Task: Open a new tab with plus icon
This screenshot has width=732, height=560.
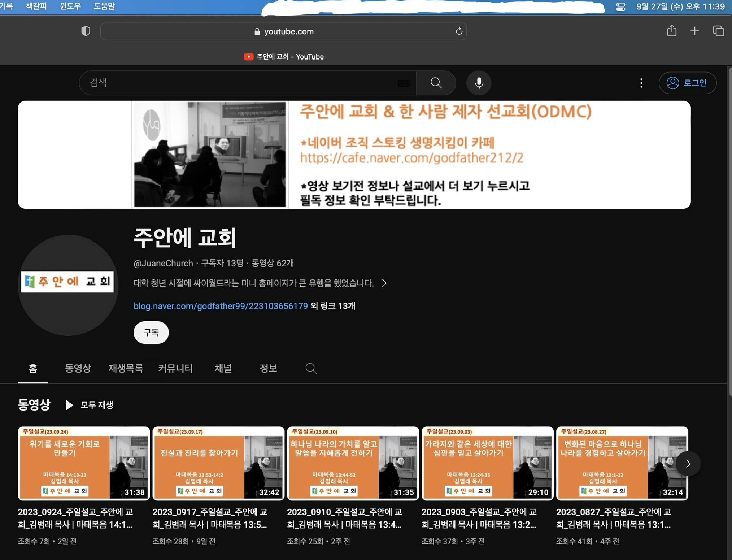Action: (x=694, y=31)
